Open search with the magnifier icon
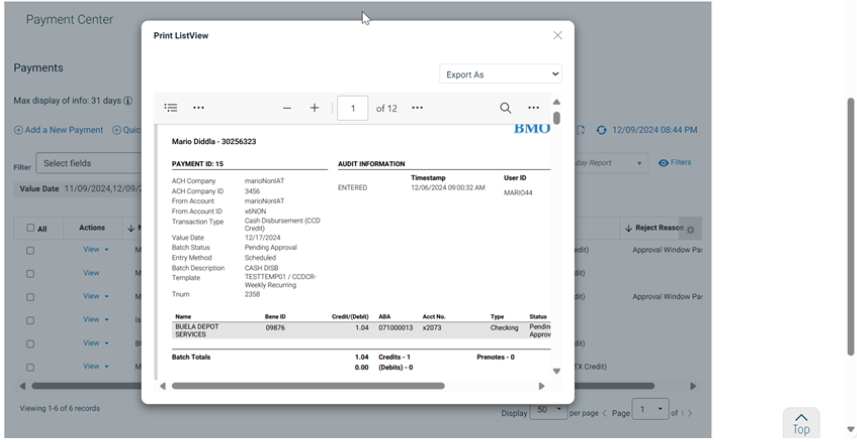 [506, 108]
